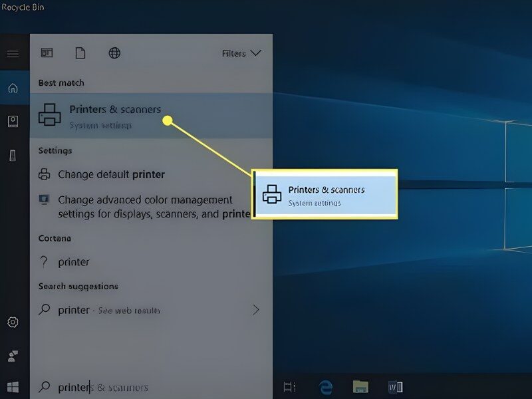
Task: Filter search results by Apps
Action: tap(47, 53)
